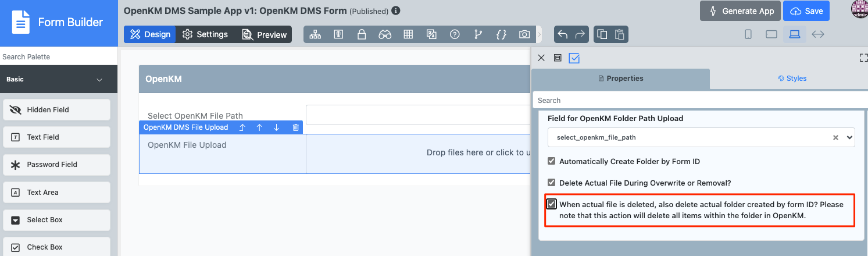Open the permission lock tool

pos(362,34)
